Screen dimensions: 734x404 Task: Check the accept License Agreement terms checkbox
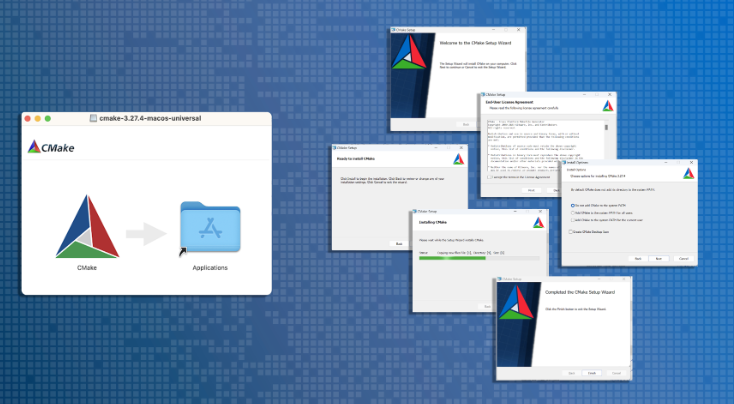[x=490, y=177]
